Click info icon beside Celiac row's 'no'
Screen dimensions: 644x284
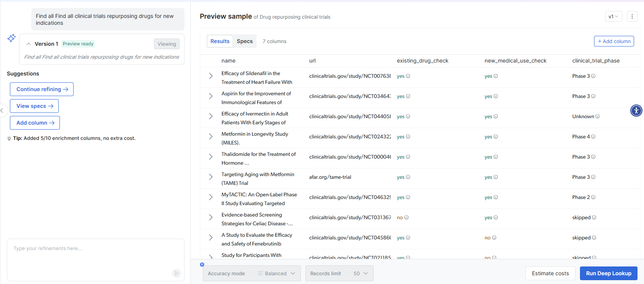[406, 217]
